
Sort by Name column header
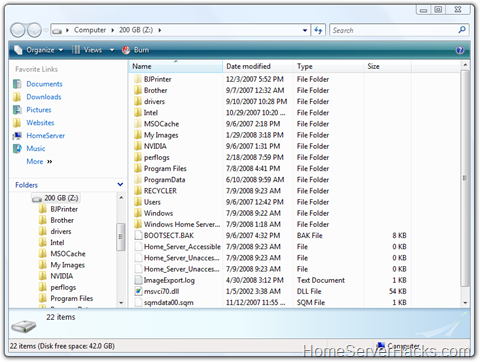coord(176,66)
